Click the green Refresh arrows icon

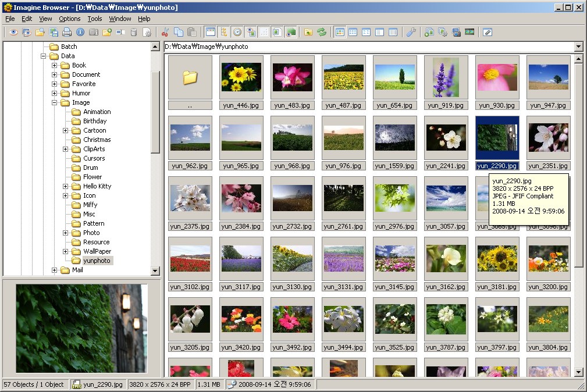pyautogui.click(x=322, y=33)
